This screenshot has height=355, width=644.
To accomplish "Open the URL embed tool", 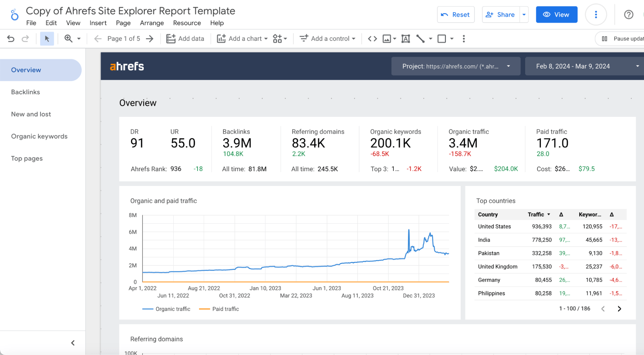I will 372,38.
